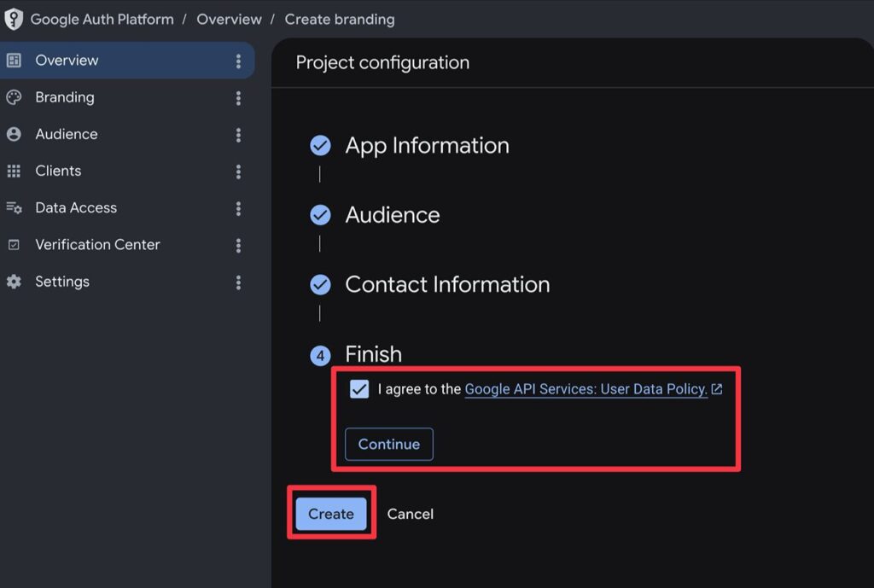Screen dimensions: 874x588
Task: Click the App Information completed checkmark icon
Action: click(320, 145)
